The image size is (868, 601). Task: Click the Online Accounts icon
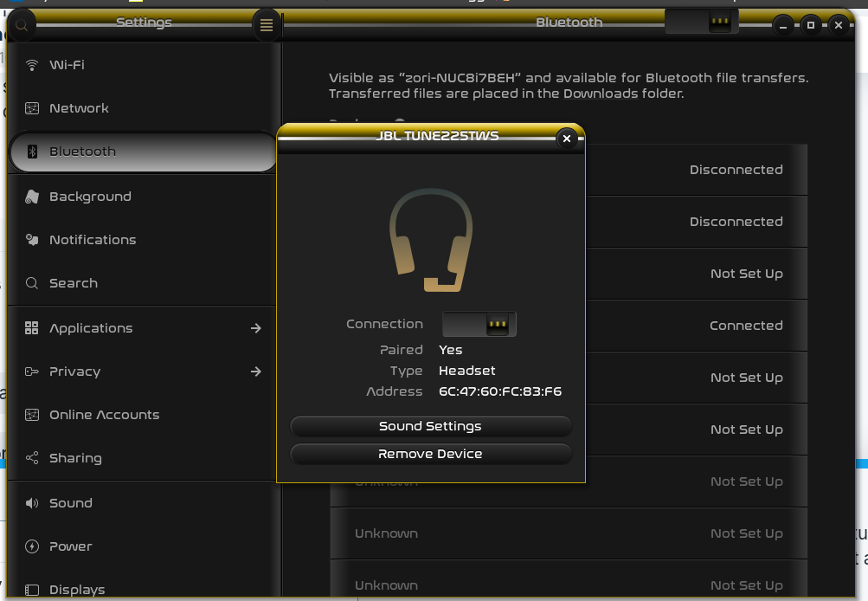coord(32,414)
